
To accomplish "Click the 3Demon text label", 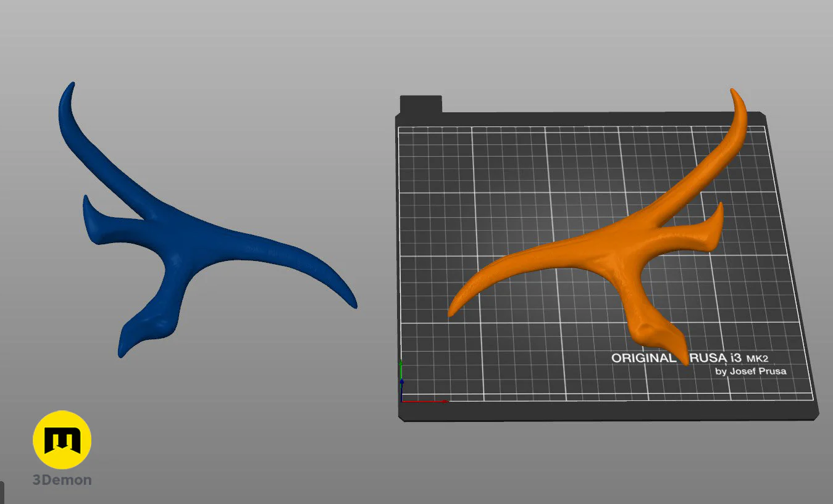I will [x=62, y=480].
